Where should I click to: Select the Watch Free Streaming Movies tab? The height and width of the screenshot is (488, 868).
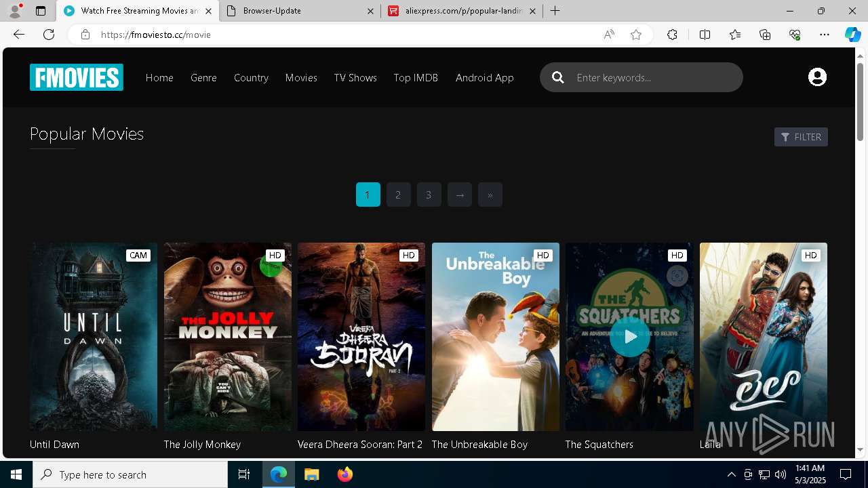click(x=138, y=11)
